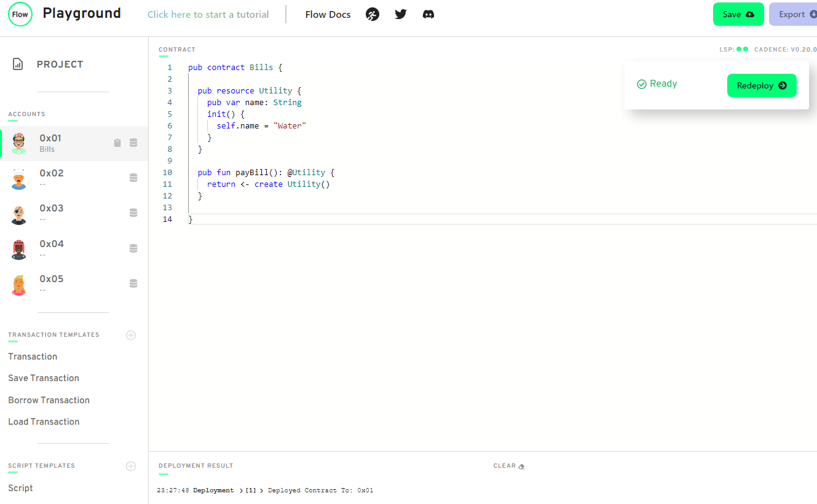
Task: Click the Flow logo icon
Action: pyautogui.click(x=20, y=14)
